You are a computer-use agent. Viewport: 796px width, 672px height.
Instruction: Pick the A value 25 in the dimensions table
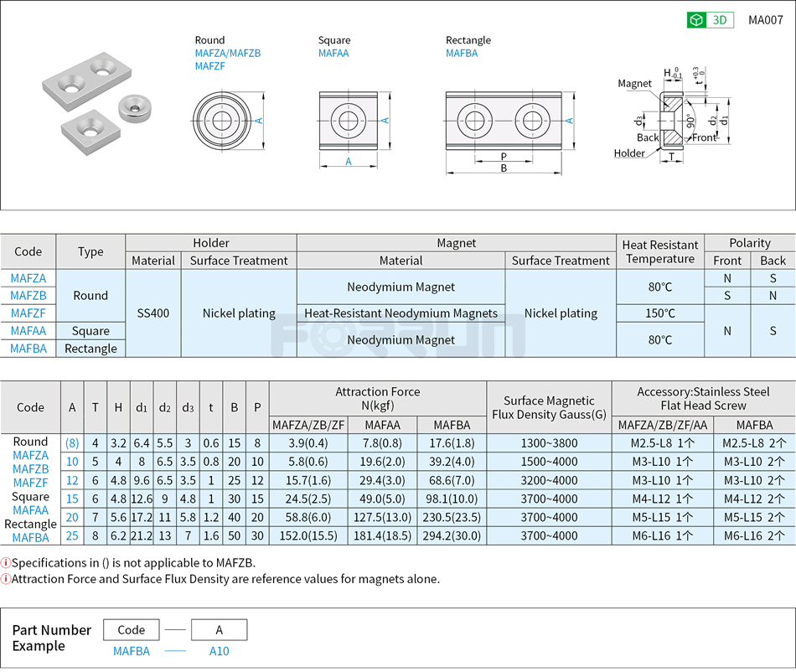click(72, 535)
